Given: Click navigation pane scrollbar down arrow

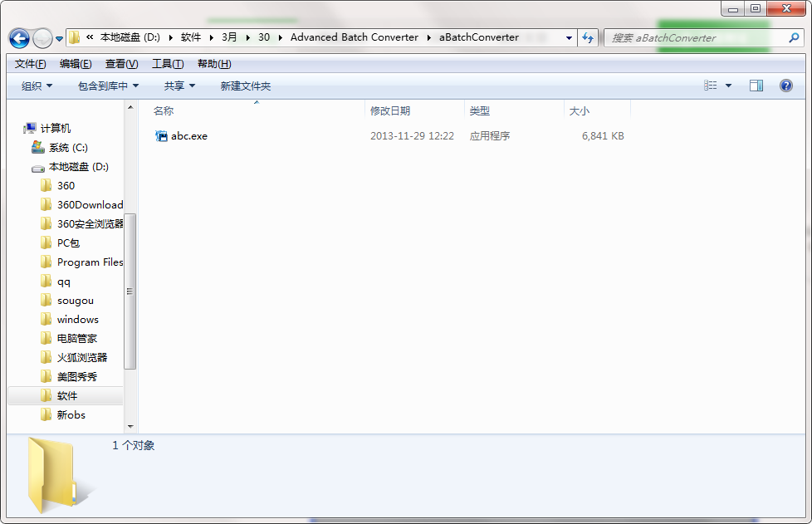Looking at the screenshot, I should pyautogui.click(x=130, y=427).
